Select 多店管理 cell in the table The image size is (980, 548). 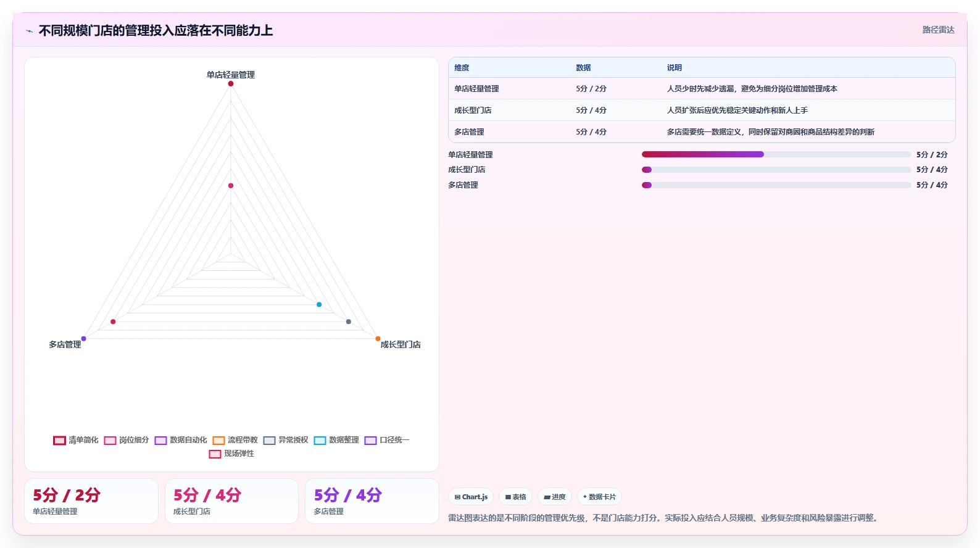pos(469,132)
